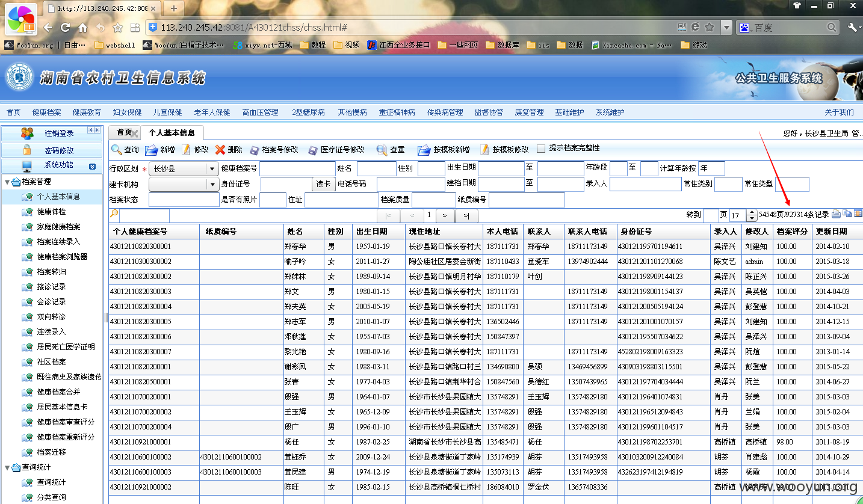Click the favorites star next to home
This screenshot has width=863, height=504.
click(x=118, y=28)
